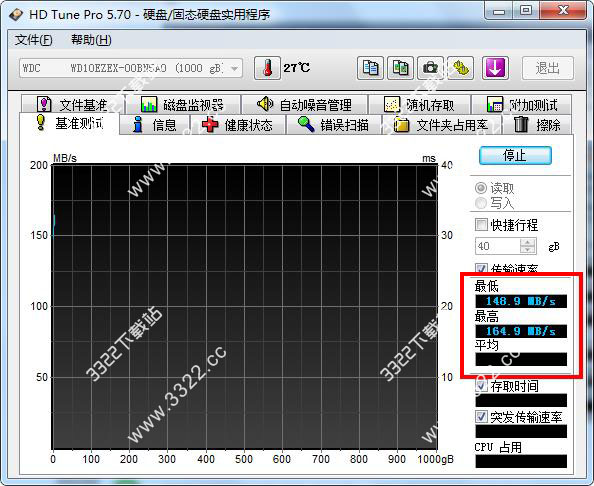Click the 164.9 MB/s maximum value

point(521,331)
